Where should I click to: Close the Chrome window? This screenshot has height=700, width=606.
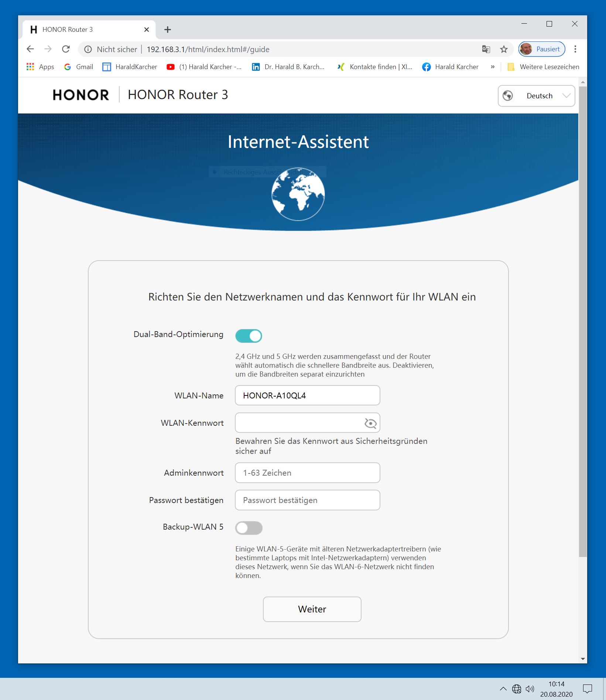[575, 24]
